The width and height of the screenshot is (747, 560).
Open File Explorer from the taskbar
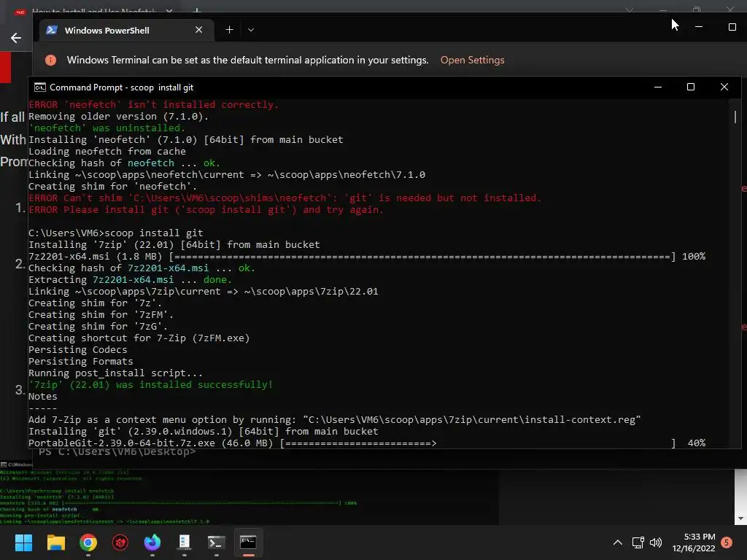click(x=55, y=542)
